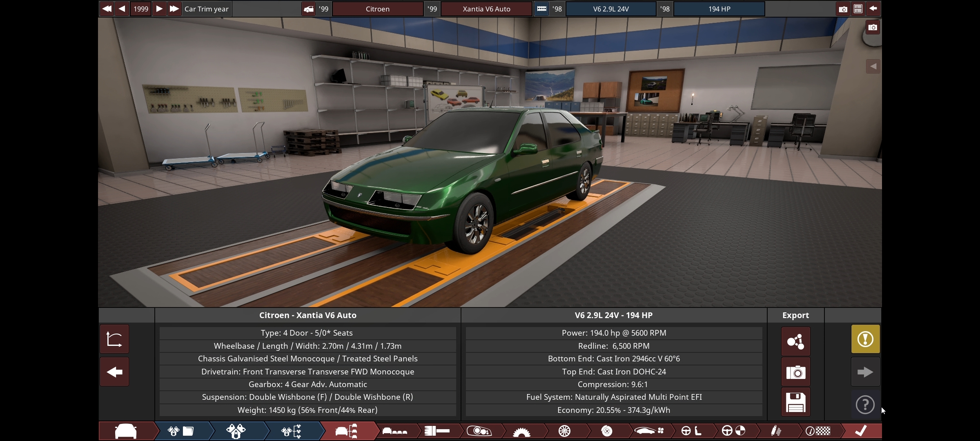The height and width of the screenshot is (441, 980).
Task: Click the Economy: 20.55% row
Action: [614, 410]
